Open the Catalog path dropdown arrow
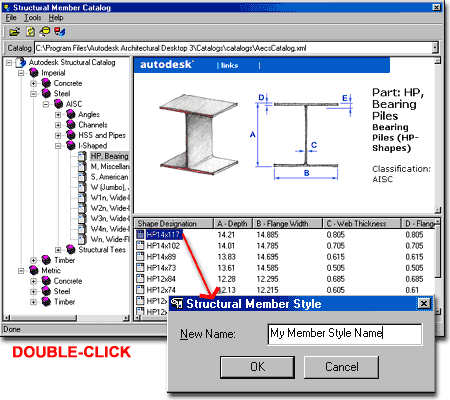The height and width of the screenshot is (400, 450). [x=435, y=48]
